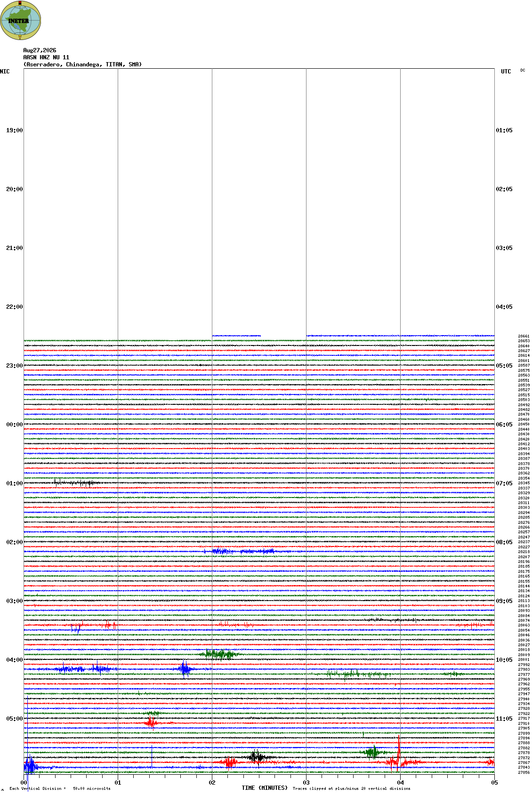This screenshot has width=532, height=795.
Task: Click the "04:00" local time label
Action: click(x=14, y=660)
